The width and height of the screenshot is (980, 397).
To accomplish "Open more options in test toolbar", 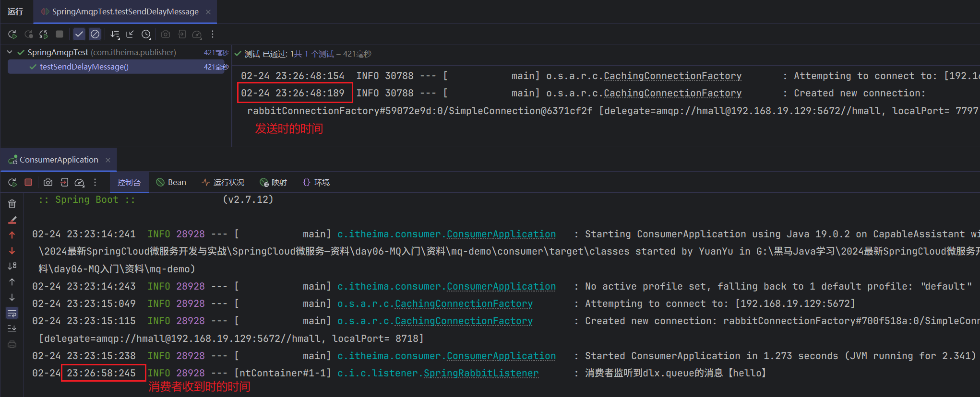I will (x=213, y=34).
